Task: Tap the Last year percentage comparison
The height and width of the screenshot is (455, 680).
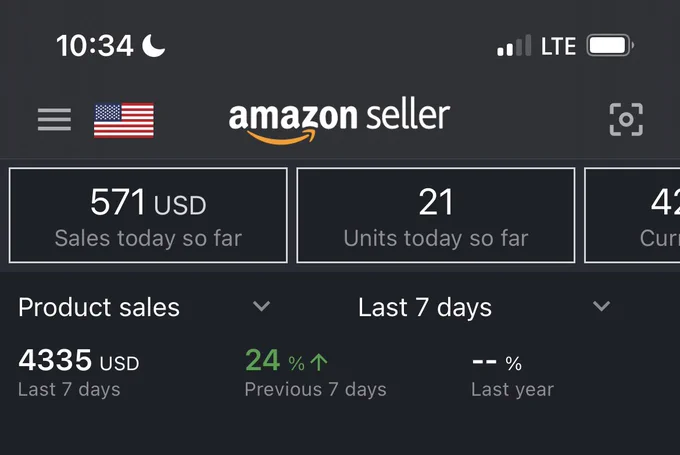Action: tap(513, 373)
